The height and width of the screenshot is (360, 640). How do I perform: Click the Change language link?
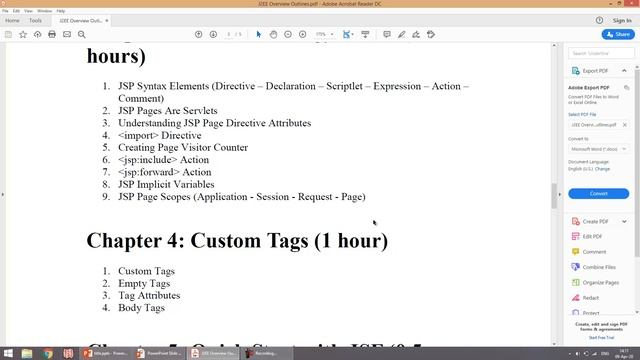[x=602, y=169]
